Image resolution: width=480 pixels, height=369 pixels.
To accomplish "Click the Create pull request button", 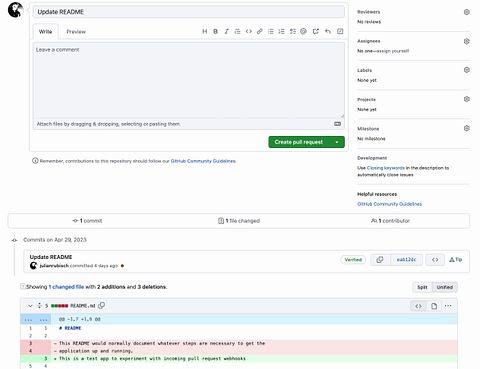I will click(299, 142).
